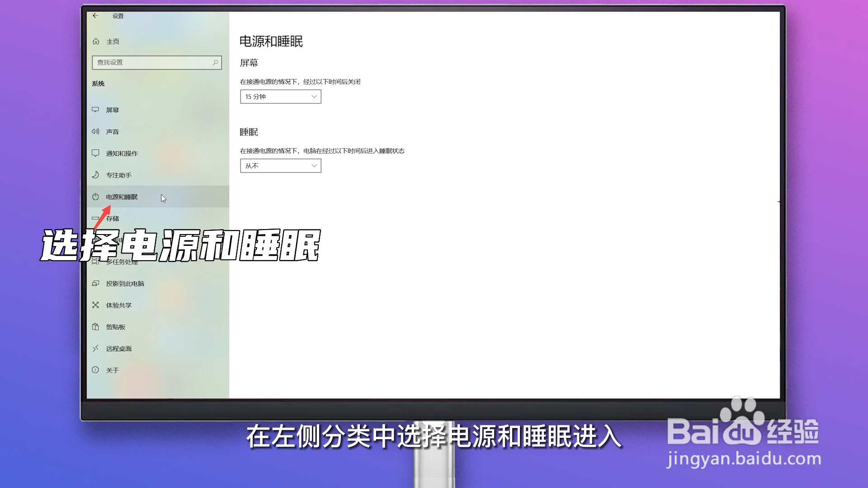
Task: Select the 体验共享 shared experiences icon
Action: tap(95, 305)
